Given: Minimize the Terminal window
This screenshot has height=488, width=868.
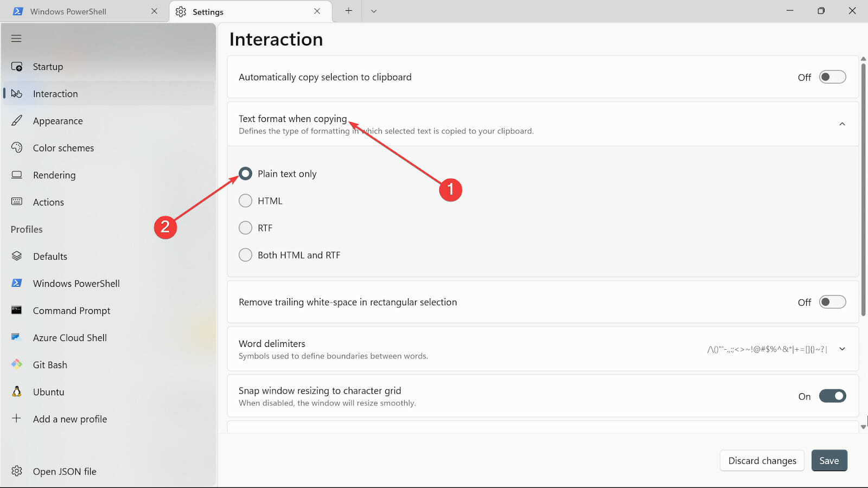Looking at the screenshot, I should [790, 11].
